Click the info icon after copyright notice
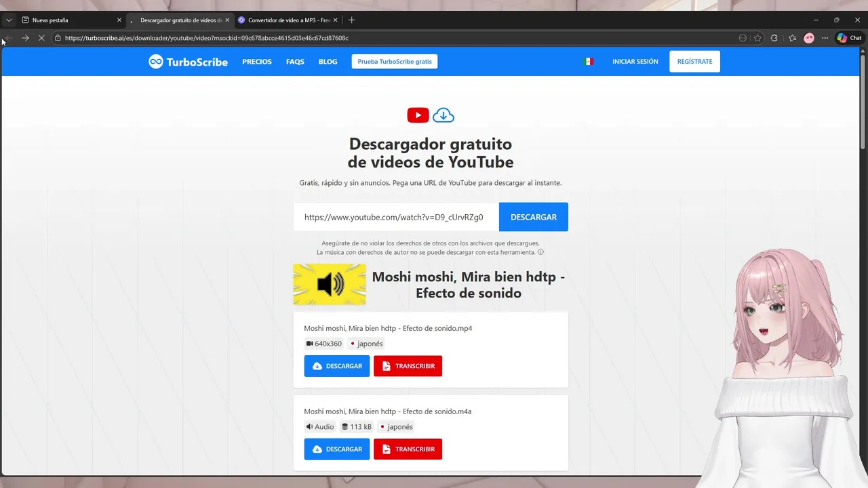This screenshot has width=868, height=488. click(540, 252)
